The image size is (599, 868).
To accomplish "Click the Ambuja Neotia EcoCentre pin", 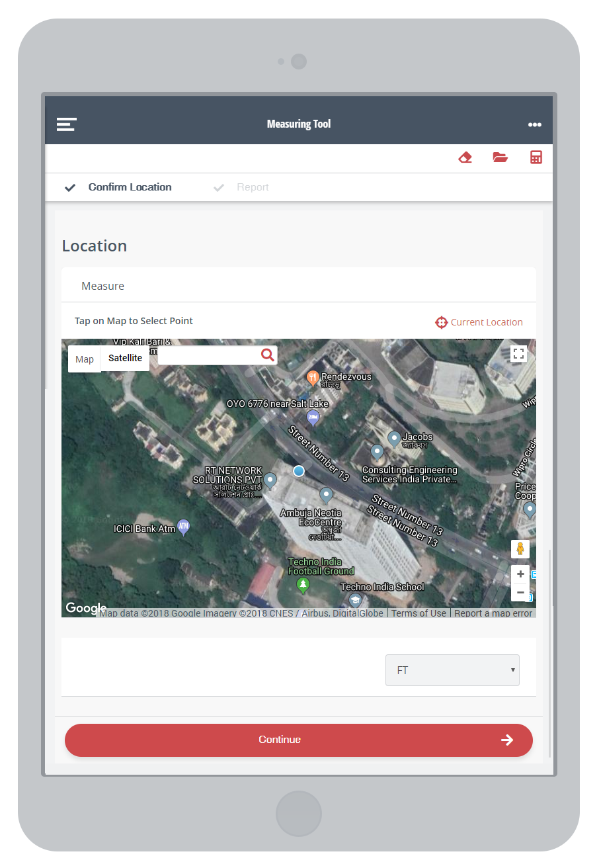I will [326, 496].
